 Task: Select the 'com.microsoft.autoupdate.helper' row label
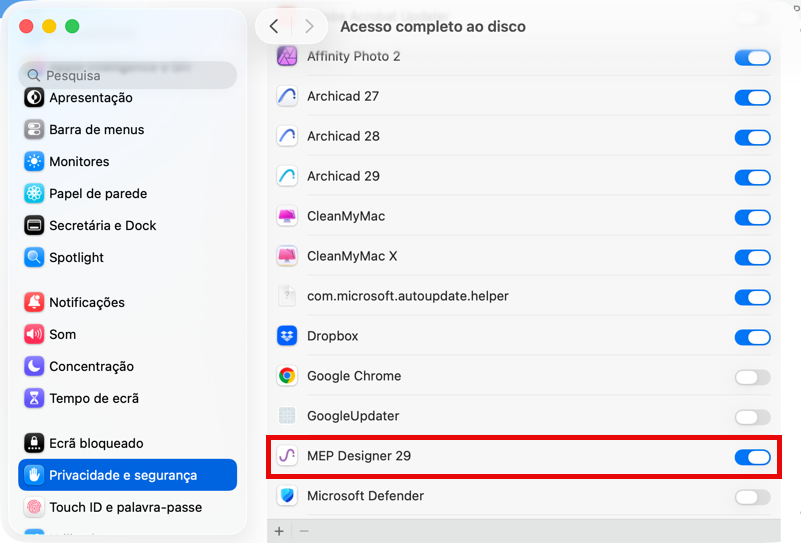click(x=408, y=296)
